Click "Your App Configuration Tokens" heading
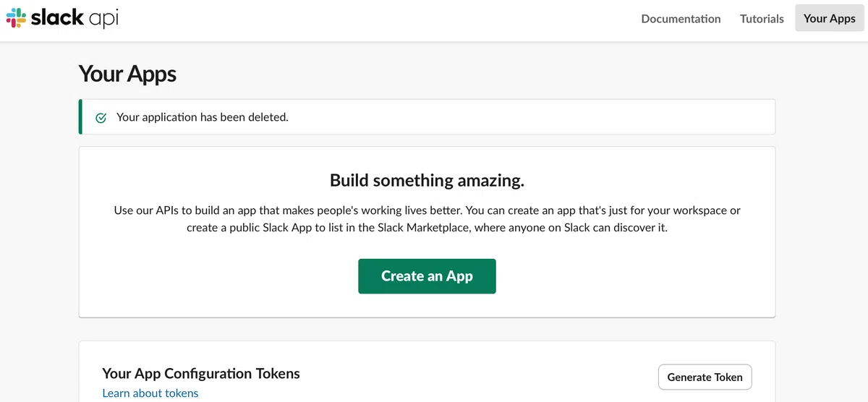The width and height of the screenshot is (868, 402). click(x=201, y=374)
